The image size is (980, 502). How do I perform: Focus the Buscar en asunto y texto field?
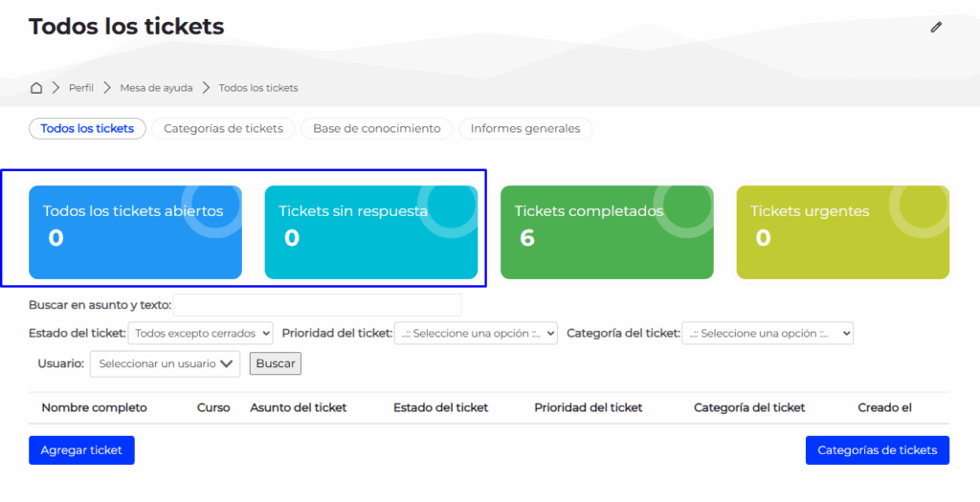317,305
